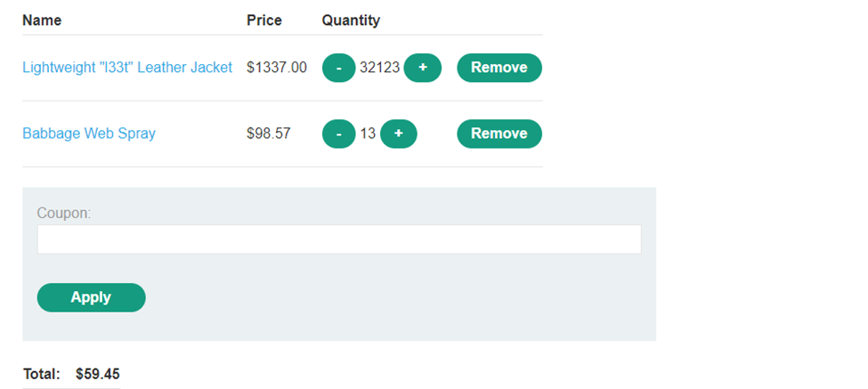Remove Babbage Web Spray from the cart

pyautogui.click(x=499, y=134)
